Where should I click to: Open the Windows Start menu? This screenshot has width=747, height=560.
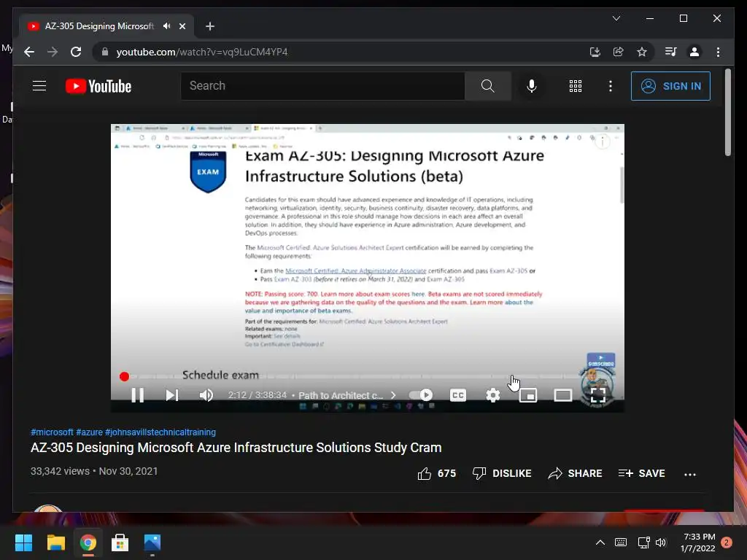pyautogui.click(x=24, y=542)
